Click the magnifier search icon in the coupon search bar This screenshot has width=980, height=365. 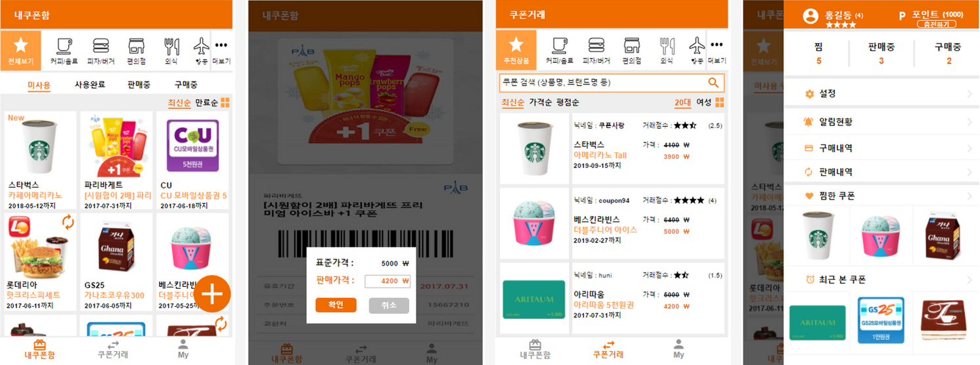(x=713, y=83)
